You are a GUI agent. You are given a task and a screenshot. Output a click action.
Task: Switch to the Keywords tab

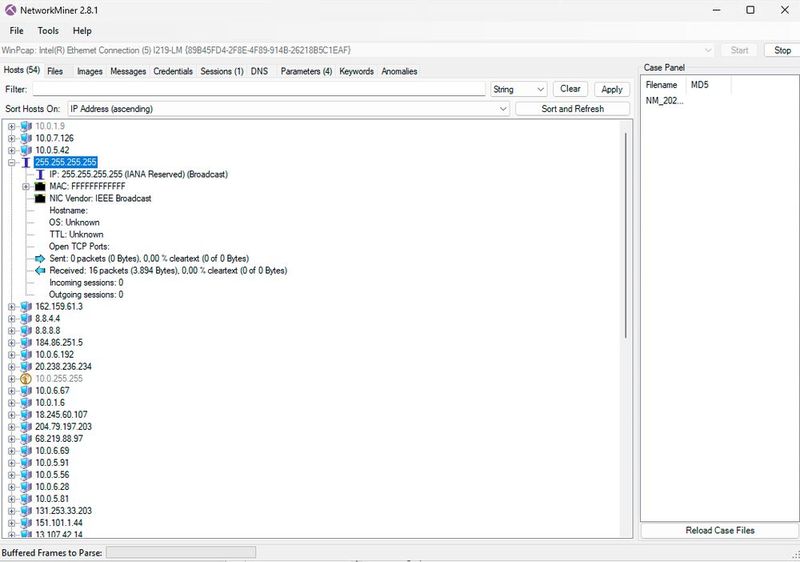(x=357, y=71)
